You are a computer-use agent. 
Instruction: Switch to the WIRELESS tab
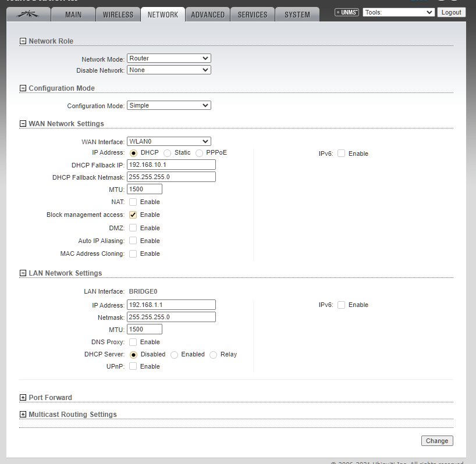pos(118,15)
